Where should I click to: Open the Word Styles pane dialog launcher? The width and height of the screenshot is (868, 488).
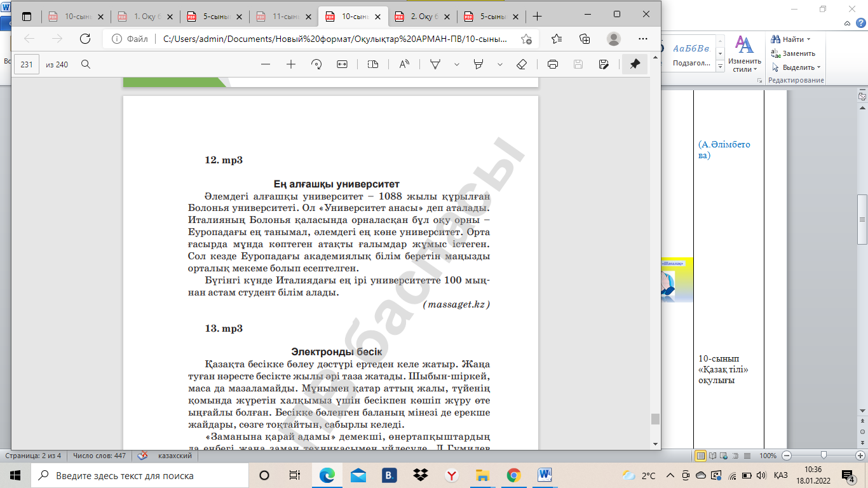760,81
